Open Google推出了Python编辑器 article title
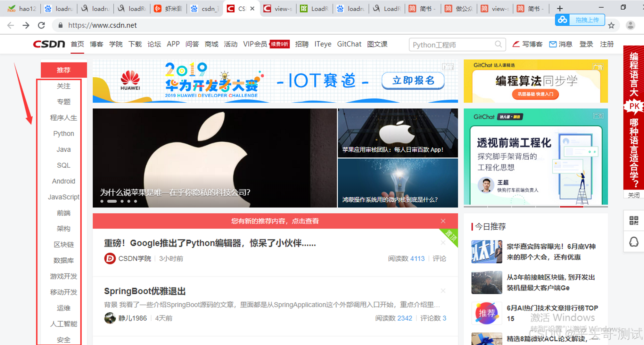This screenshot has height=345, width=644. pos(210,243)
